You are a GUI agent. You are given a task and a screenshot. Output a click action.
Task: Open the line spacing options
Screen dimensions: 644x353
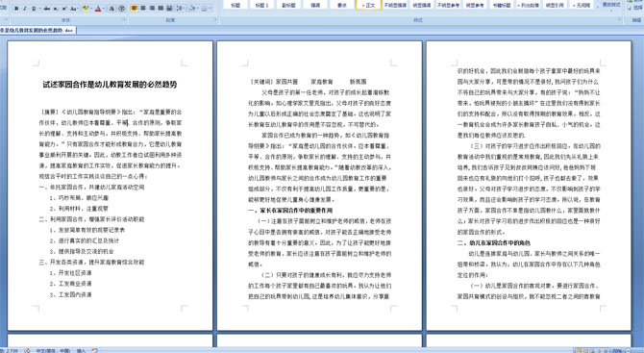coord(181,9)
